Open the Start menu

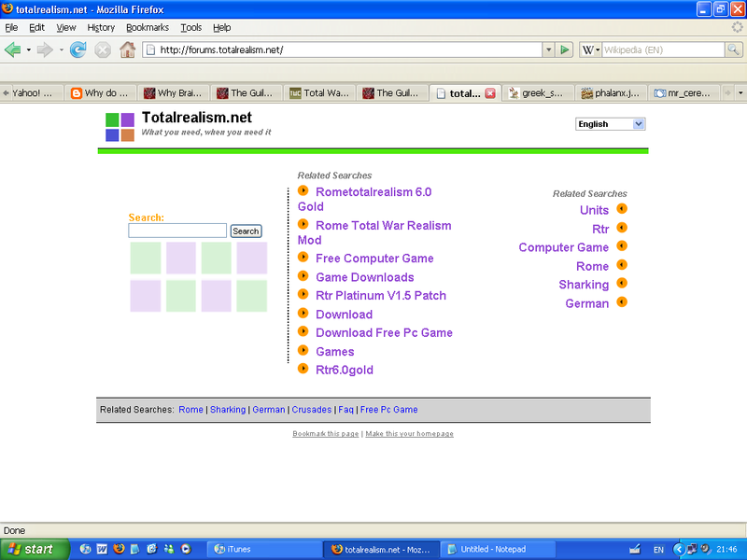[x=34, y=549]
